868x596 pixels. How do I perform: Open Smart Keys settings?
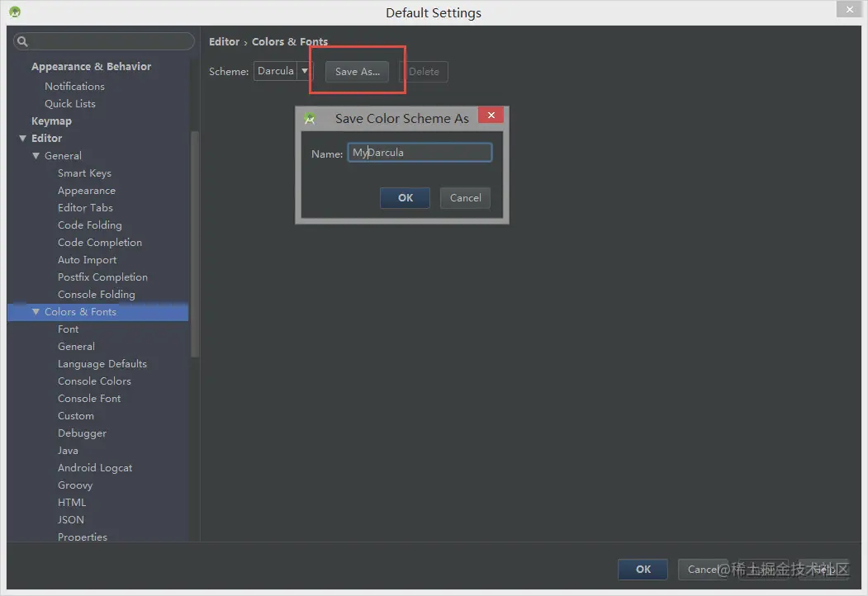point(85,173)
